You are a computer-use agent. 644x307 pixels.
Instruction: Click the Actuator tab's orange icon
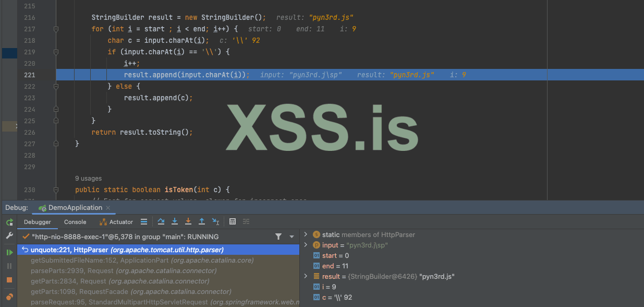click(103, 222)
